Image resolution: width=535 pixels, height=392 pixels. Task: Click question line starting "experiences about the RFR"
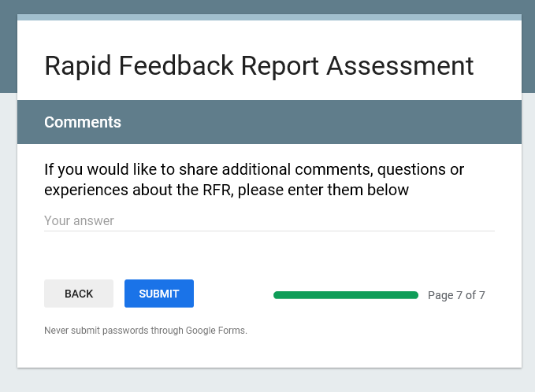click(x=226, y=190)
